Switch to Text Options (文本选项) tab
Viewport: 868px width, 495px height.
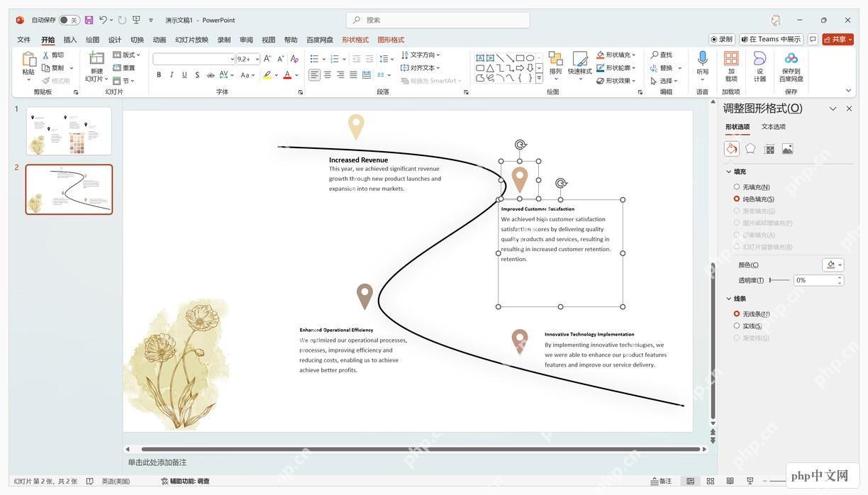coord(774,127)
